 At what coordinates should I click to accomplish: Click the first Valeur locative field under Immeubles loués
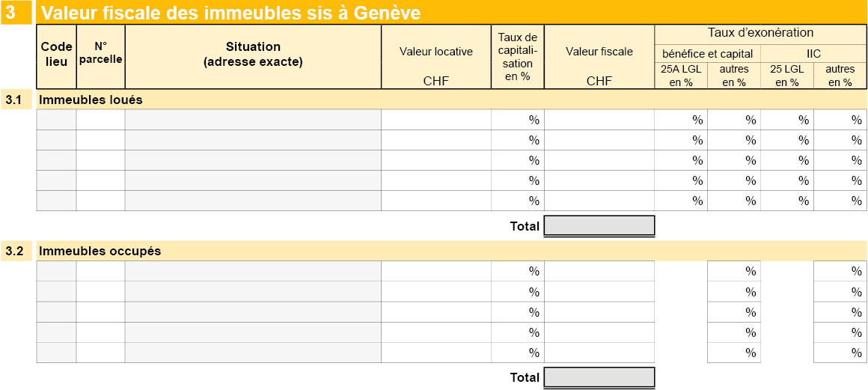pyautogui.click(x=436, y=120)
